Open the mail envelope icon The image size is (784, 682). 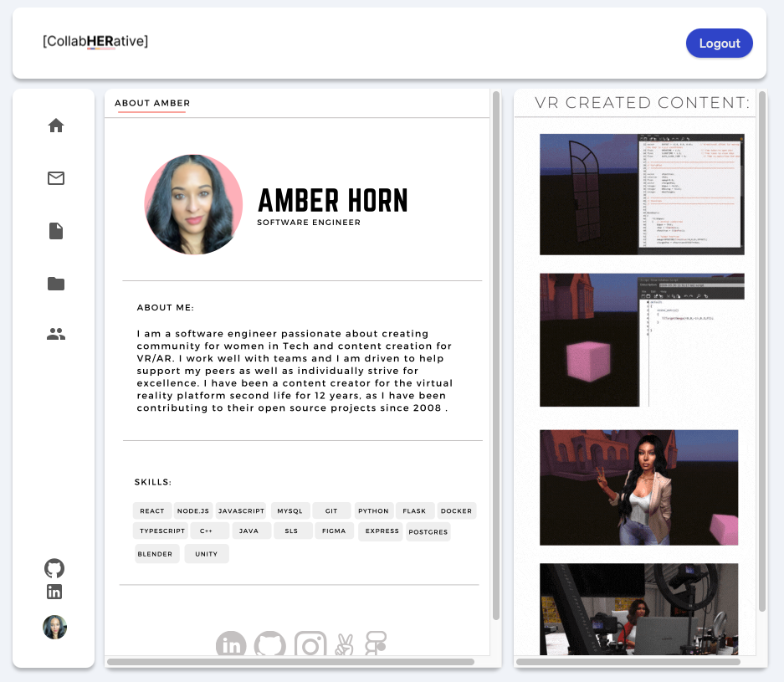coord(56,178)
